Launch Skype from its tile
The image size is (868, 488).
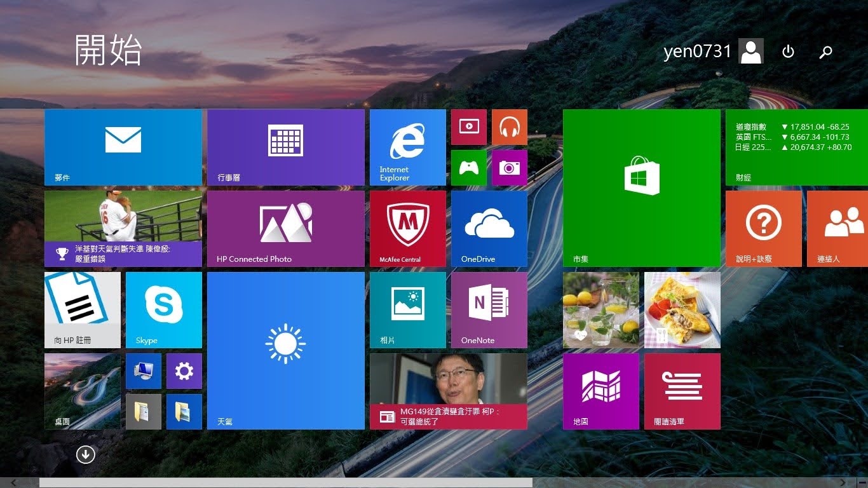tap(164, 310)
